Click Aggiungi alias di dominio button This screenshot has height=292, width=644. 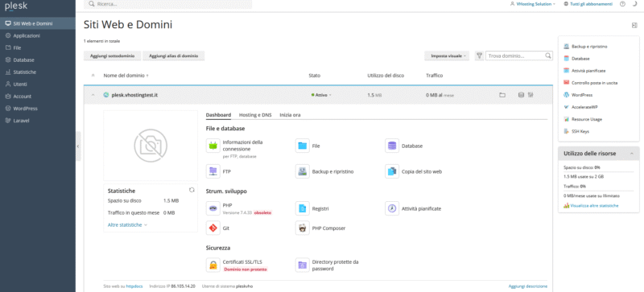click(173, 56)
